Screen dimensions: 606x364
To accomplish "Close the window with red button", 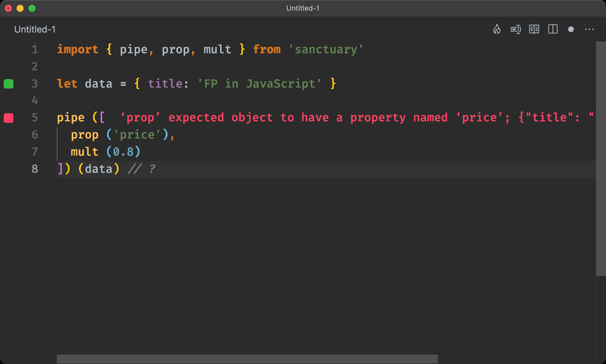I will [x=8, y=8].
